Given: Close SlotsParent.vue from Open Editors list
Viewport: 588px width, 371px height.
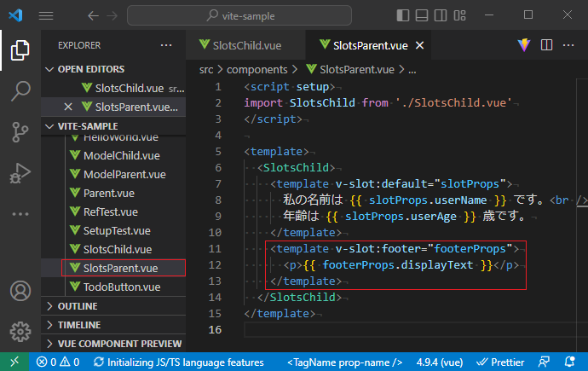Looking at the screenshot, I should click(68, 107).
